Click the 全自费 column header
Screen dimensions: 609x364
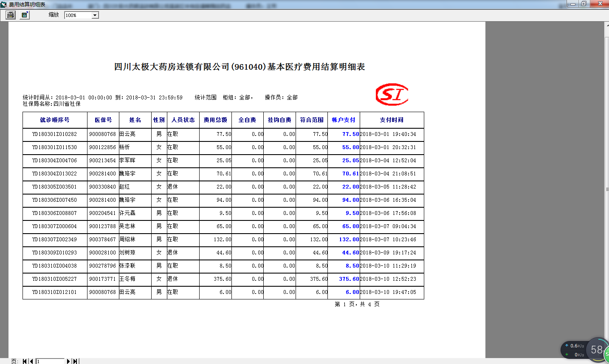click(x=247, y=120)
